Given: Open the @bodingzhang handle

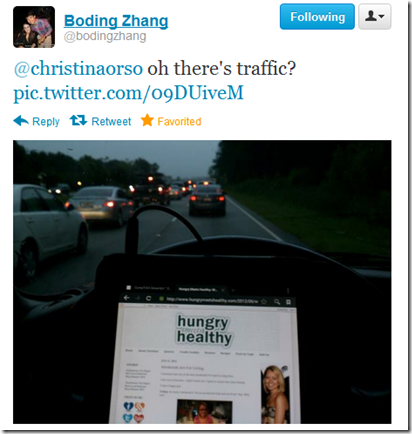Looking at the screenshot, I should [x=105, y=36].
